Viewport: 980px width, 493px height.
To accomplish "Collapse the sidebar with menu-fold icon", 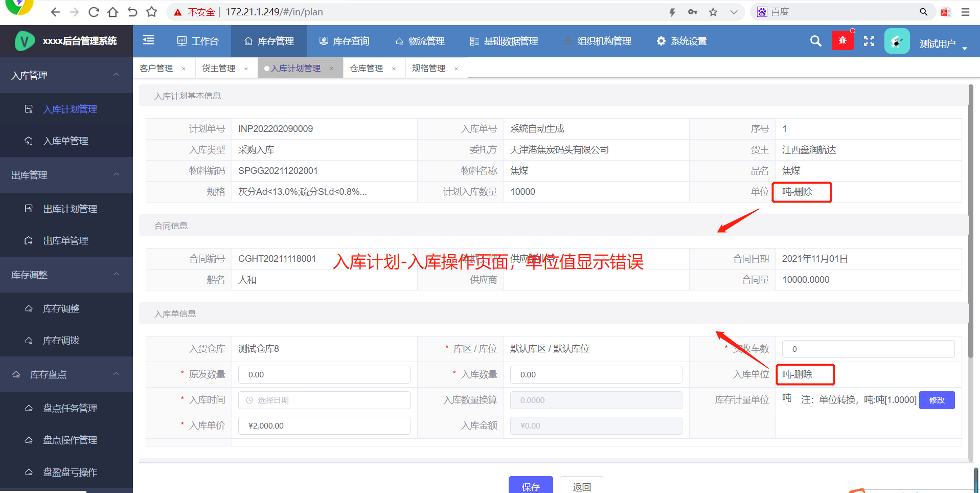I will (x=148, y=40).
